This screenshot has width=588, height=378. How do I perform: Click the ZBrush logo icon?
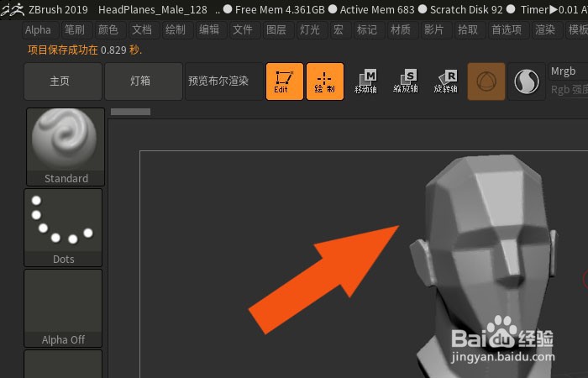13,10
